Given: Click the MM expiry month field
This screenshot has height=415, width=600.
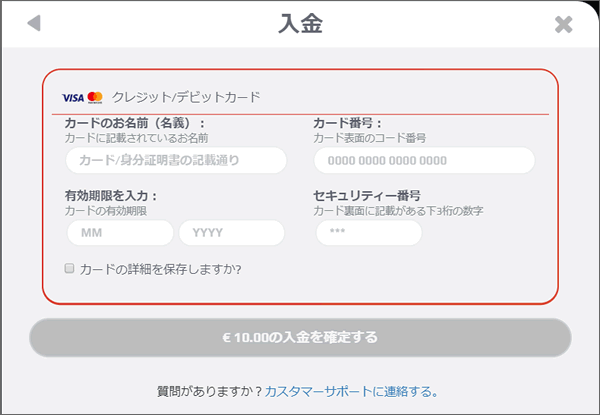Looking at the screenshot, I should coord(120,233).
